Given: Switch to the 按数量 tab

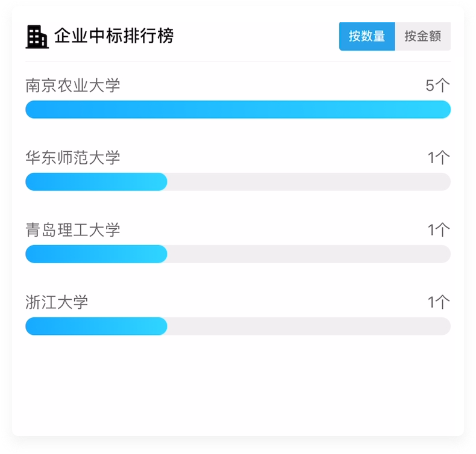Looking at the screenshot, I should [x=367, y=36].
